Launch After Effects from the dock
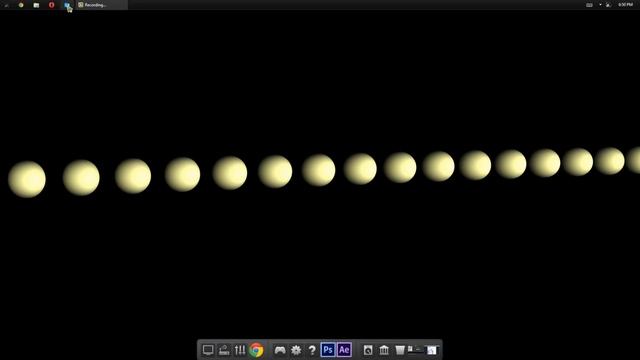Screen dimensions: 640x360 pos(344,350)
